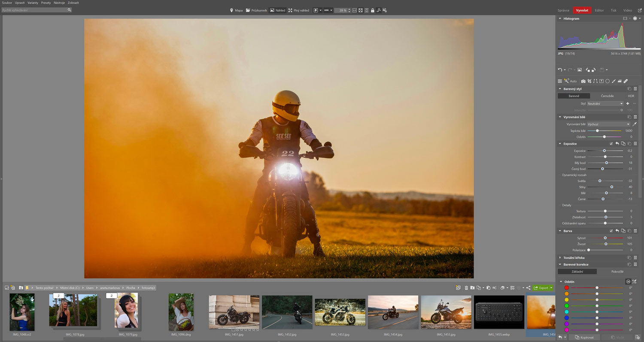Select the crop tool icon
644x342 pixels.
pyautogui.click(x=589, y=81)
